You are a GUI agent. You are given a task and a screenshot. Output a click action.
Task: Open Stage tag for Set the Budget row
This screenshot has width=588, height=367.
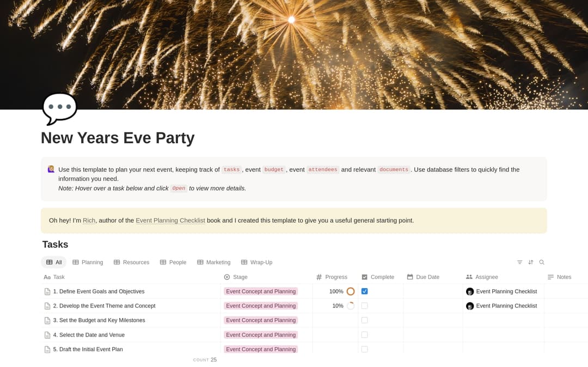click(x=261, y=320)
